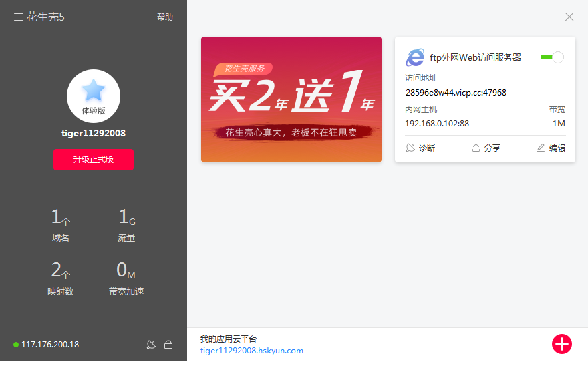Click 分享 share on mapping card

click(486, 148)
